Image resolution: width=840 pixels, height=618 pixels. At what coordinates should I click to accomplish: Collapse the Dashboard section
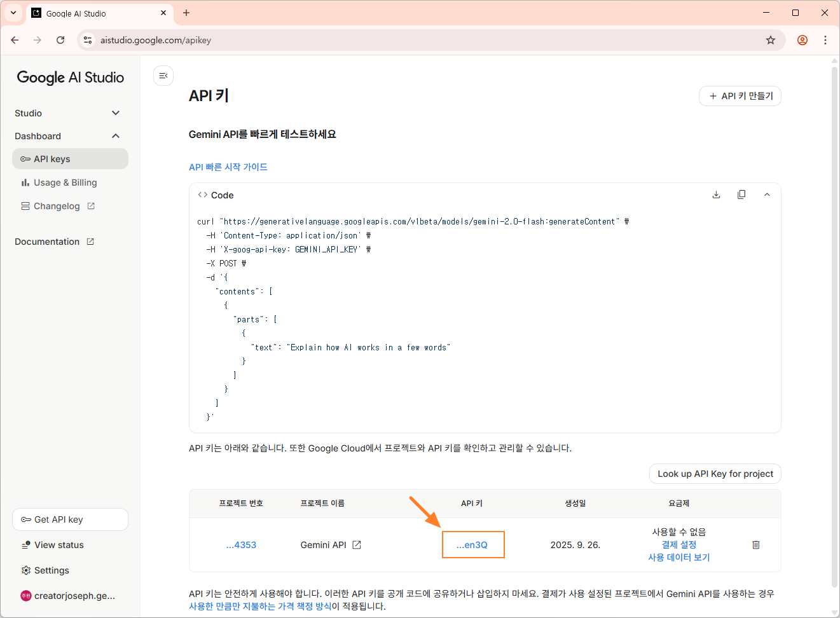67,136
